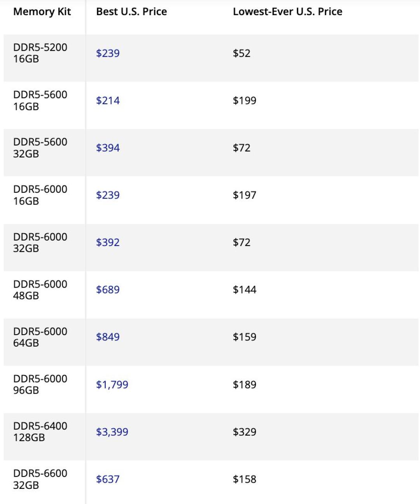Select the Lowest-Ever U.S. Price header

(x=287, y=12)
